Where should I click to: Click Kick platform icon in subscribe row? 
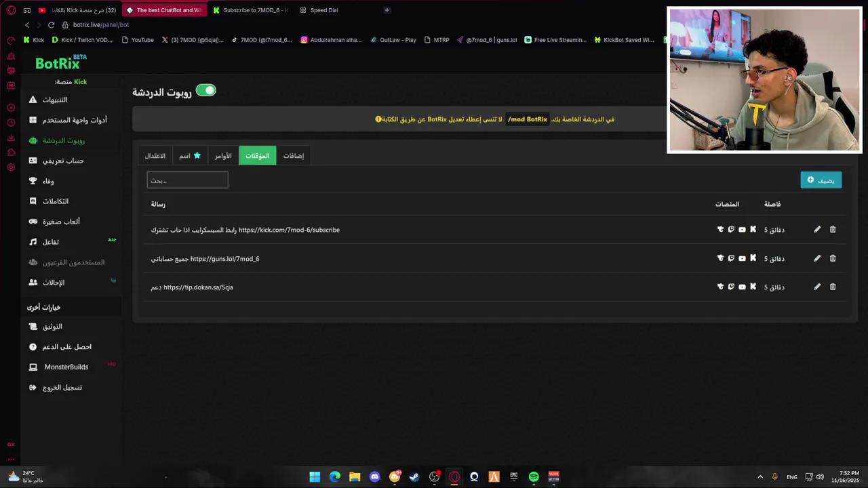click(753, 230)
